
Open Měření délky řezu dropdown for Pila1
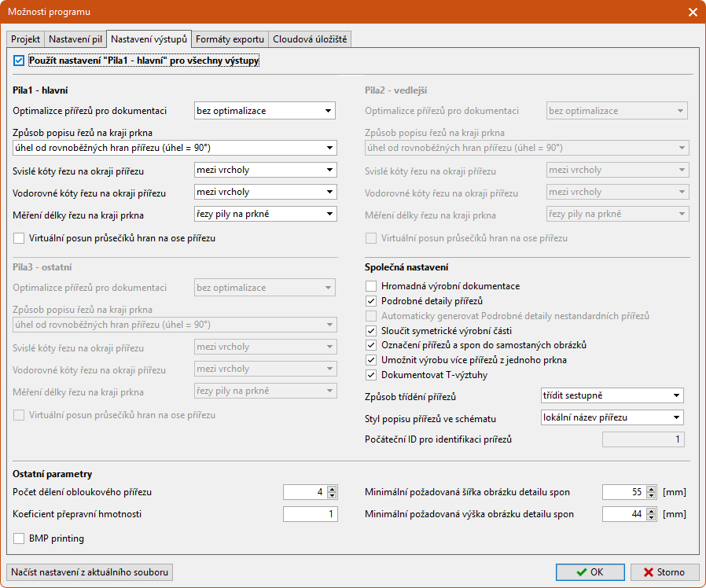click(x=265, y=214)
